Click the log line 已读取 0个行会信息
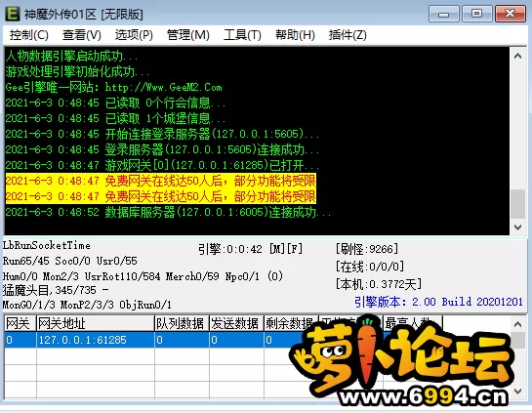The image size is (532, 413). 115,103
